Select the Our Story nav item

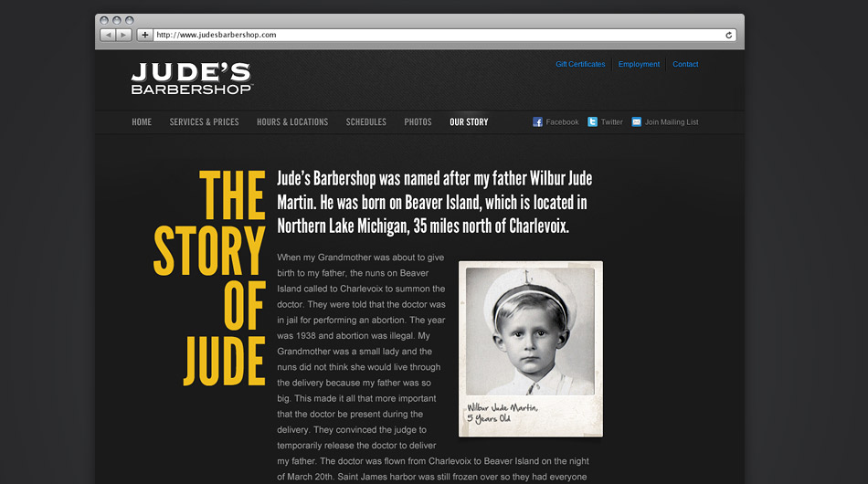[x=469, y=121]
